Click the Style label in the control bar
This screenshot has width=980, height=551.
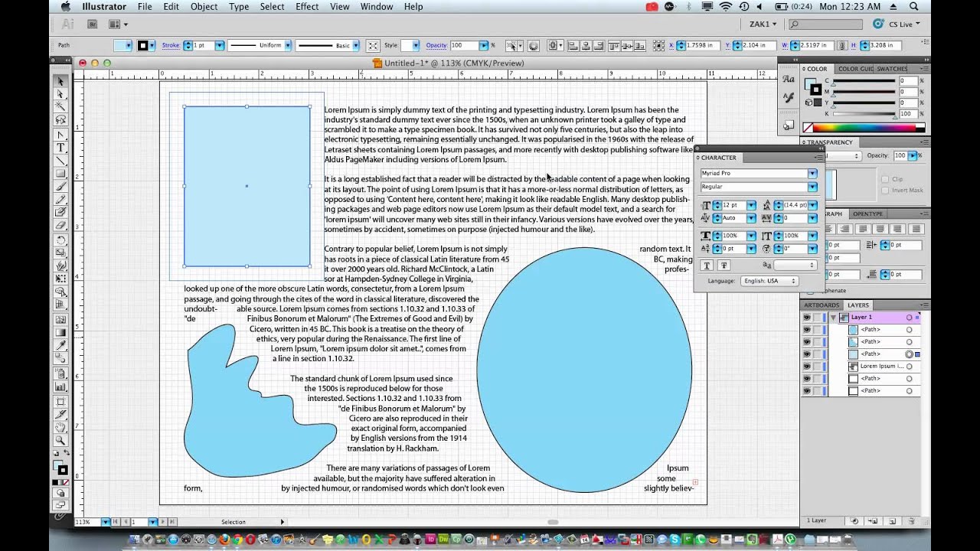click(391, 45)
